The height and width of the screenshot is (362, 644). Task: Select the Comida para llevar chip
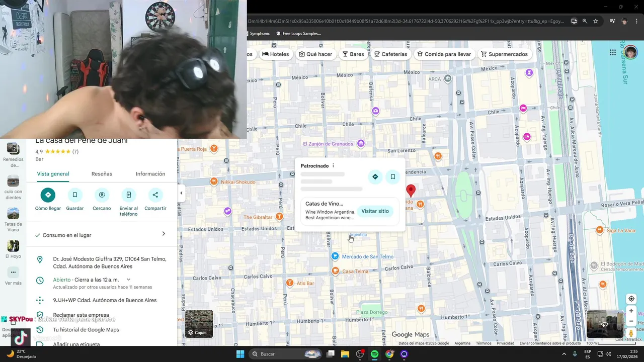[x=444, y=54]
